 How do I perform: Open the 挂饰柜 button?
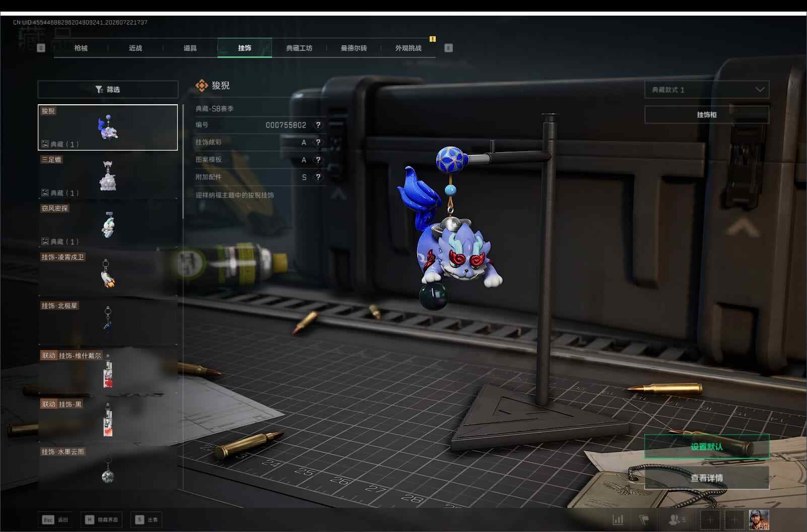[x=707, y=115]
